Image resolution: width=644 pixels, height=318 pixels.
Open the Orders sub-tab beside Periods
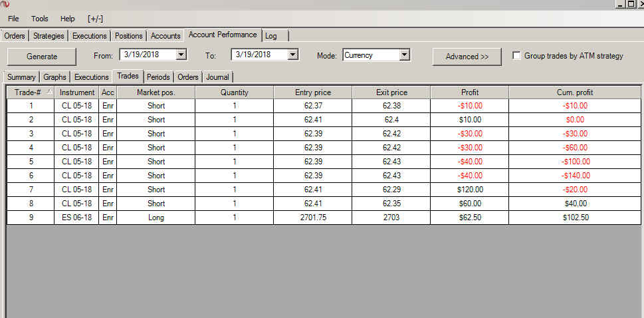[x=188, y=77]
